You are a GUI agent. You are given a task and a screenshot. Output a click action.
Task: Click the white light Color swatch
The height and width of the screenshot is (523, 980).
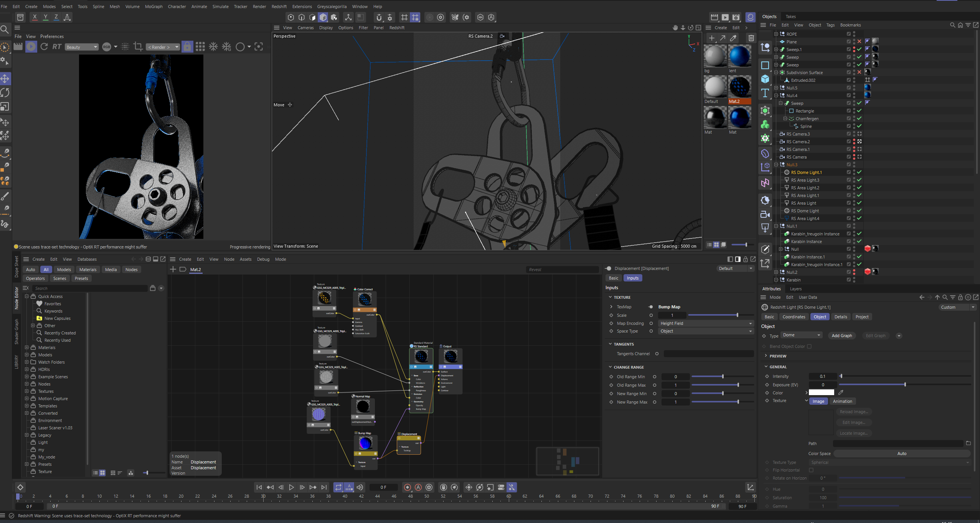[x=821, y=392]
